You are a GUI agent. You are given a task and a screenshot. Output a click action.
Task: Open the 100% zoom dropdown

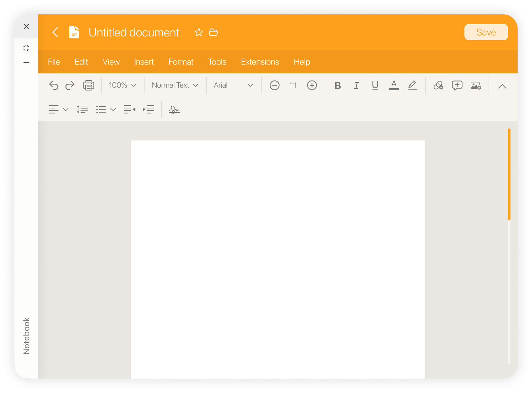tap(123, 85)
